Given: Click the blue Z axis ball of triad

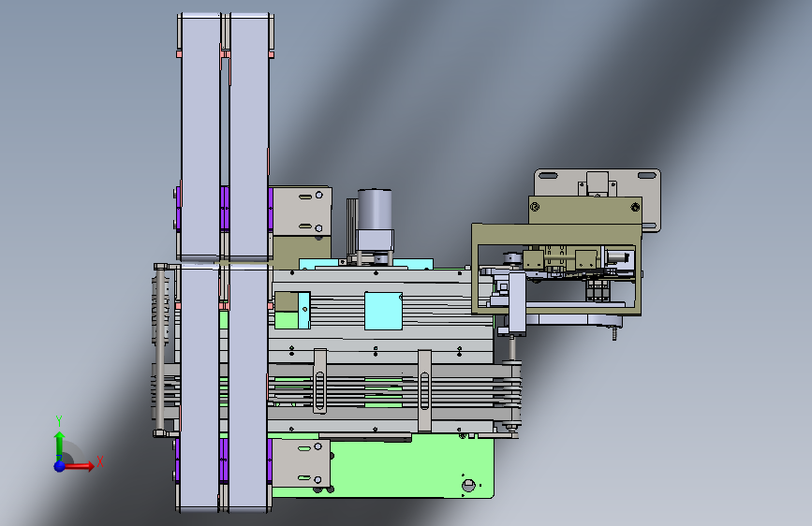Looking at the screenshot, I should [60, 466].
